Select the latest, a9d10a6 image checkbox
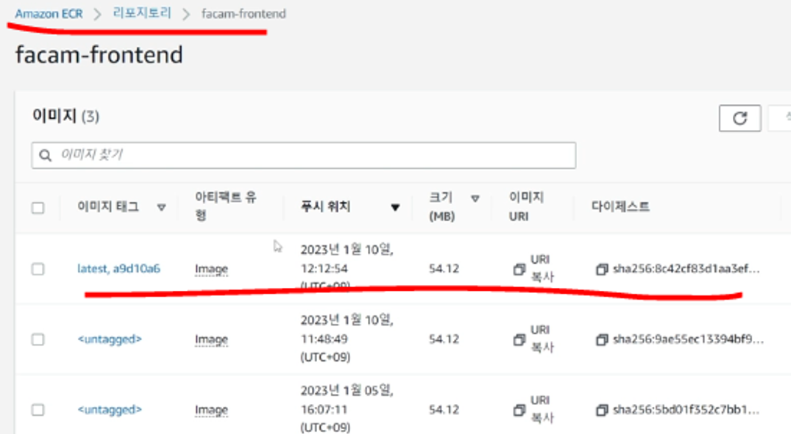This screenshot has width=791, height=434. (x=38, y=269)
